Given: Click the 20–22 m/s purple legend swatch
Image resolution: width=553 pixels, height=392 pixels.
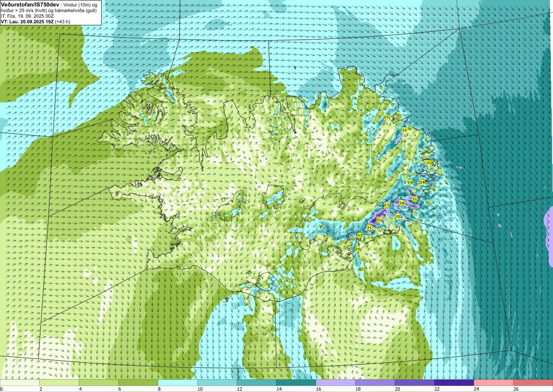Looking at the screenshot, I should coord(415,383).
